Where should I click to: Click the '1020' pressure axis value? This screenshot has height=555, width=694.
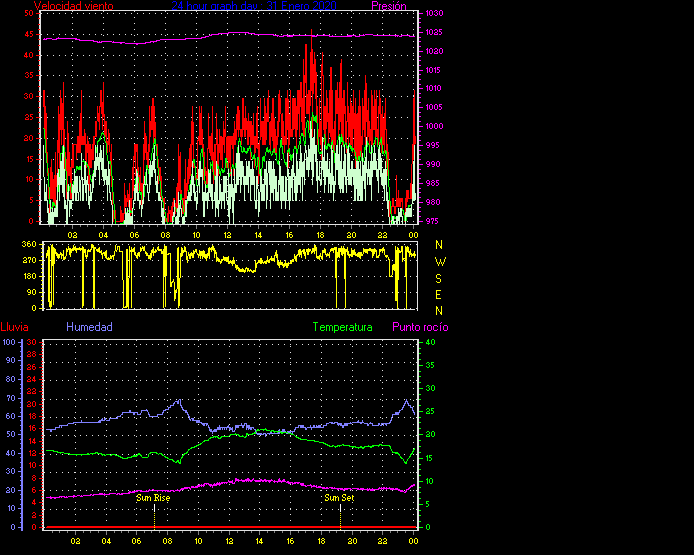click(434, 51)
